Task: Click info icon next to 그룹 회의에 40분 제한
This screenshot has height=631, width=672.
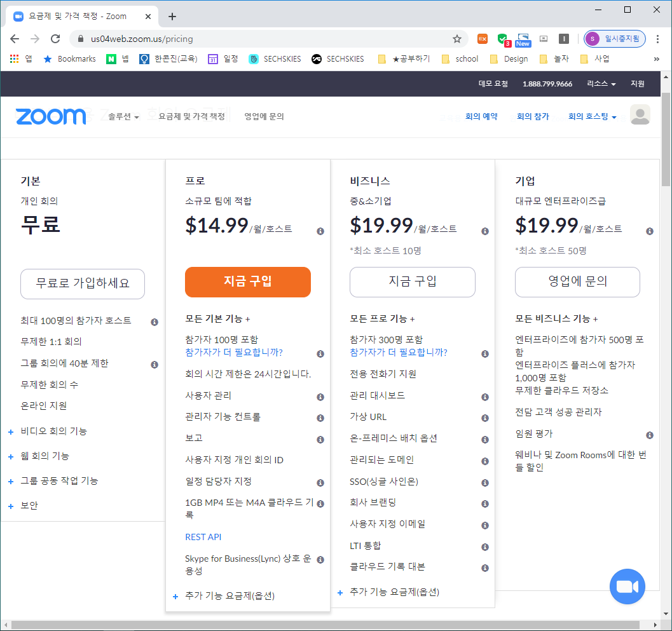Action: (154, 365)
